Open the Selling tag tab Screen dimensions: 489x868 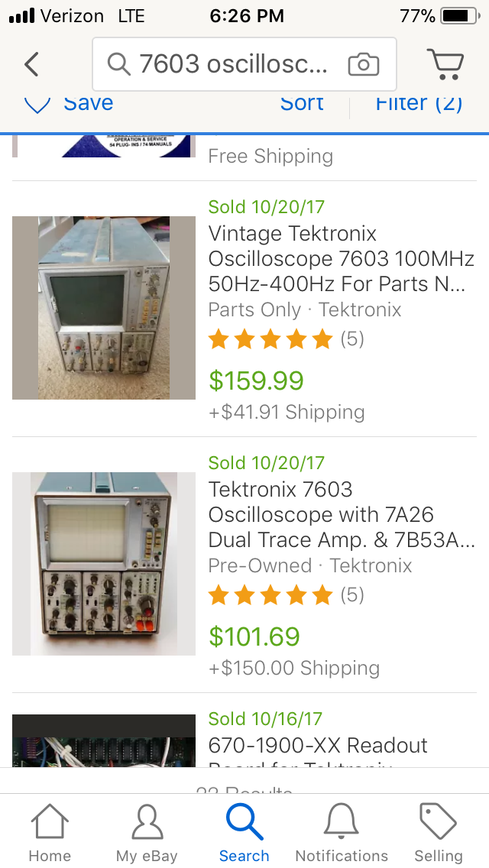pos(439,833)
